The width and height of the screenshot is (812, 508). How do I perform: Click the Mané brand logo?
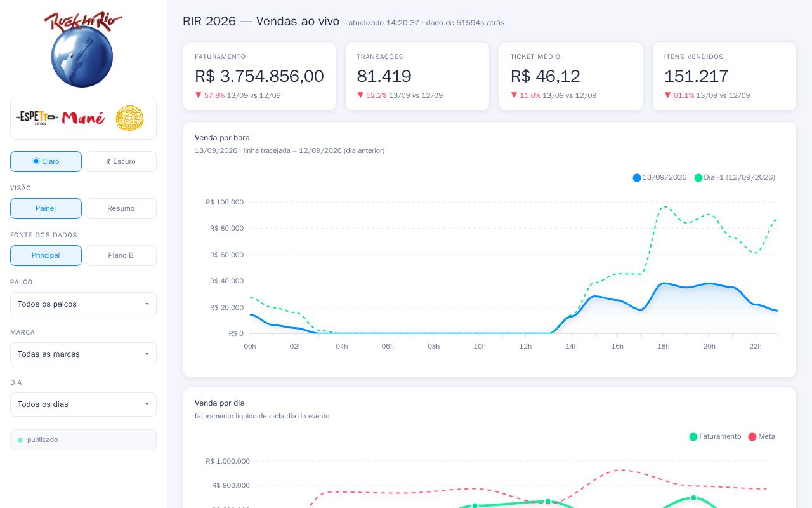(83, 118)
